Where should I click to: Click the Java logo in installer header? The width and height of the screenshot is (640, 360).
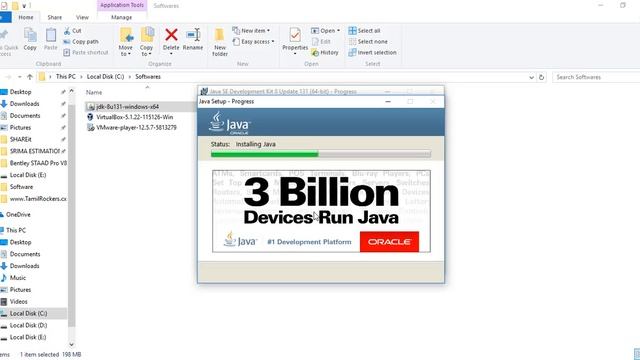tap(230, 123)
